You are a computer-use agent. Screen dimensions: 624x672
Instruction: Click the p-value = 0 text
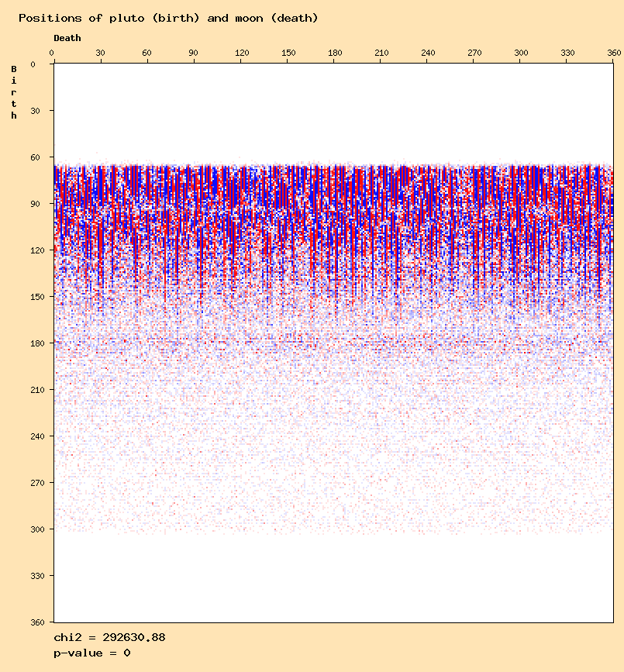(92, 653)
